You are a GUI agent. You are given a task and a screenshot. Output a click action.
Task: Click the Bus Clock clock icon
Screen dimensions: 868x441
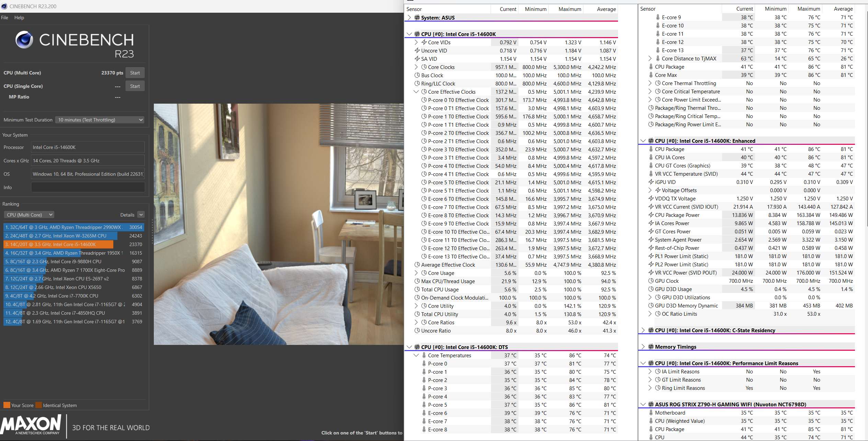tap(417, 75)
